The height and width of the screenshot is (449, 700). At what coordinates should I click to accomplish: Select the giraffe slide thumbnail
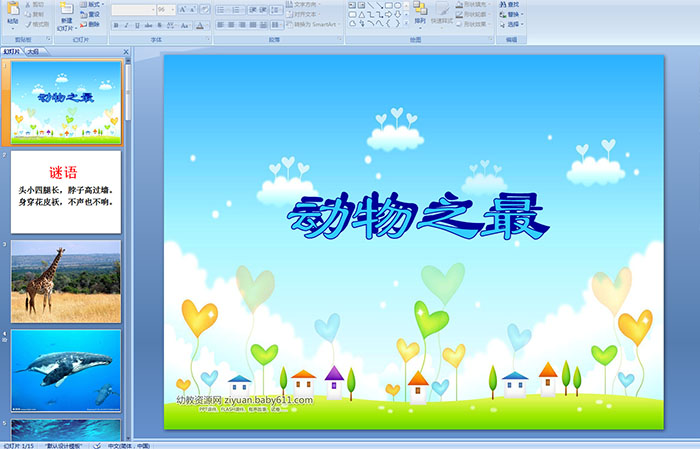(x=66, y=280)
